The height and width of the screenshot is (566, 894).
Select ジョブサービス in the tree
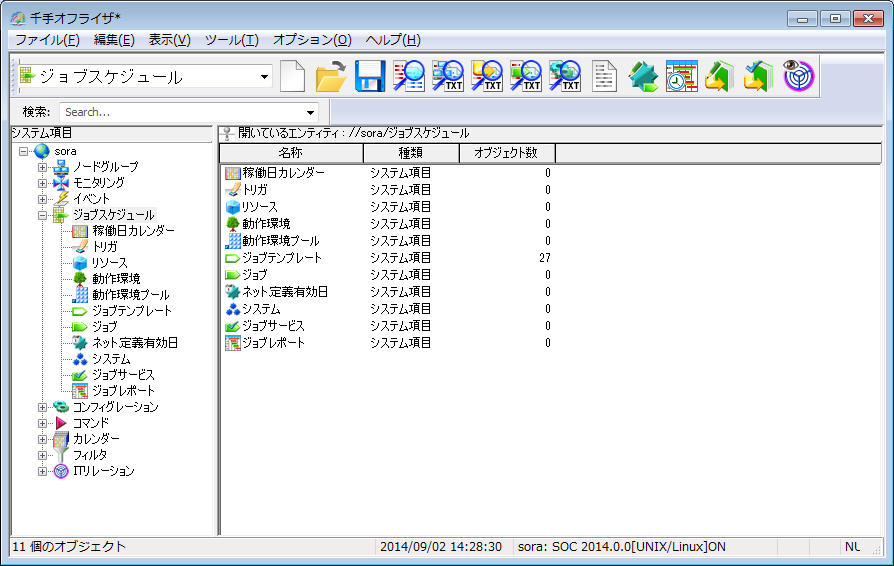(x=123, y=375)
